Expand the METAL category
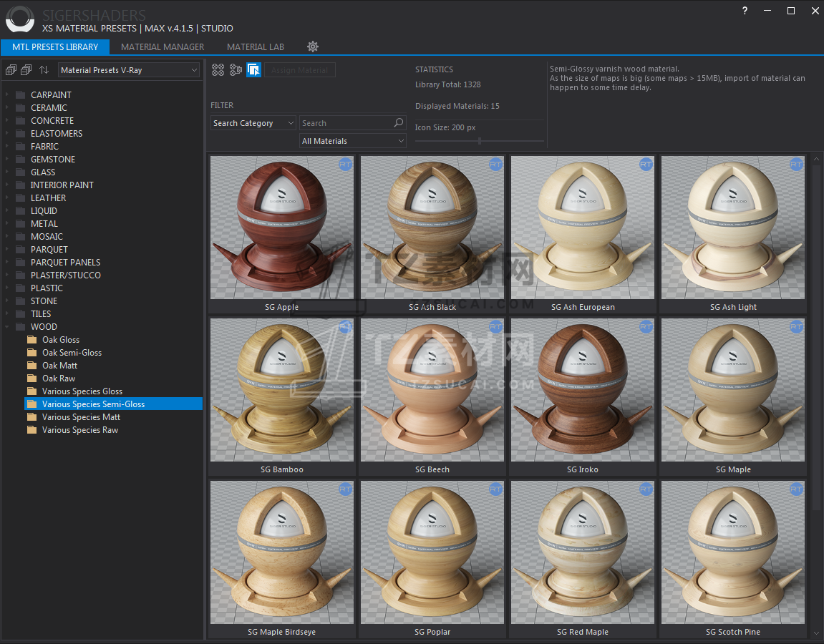824x644 pixels. [6, 224]
